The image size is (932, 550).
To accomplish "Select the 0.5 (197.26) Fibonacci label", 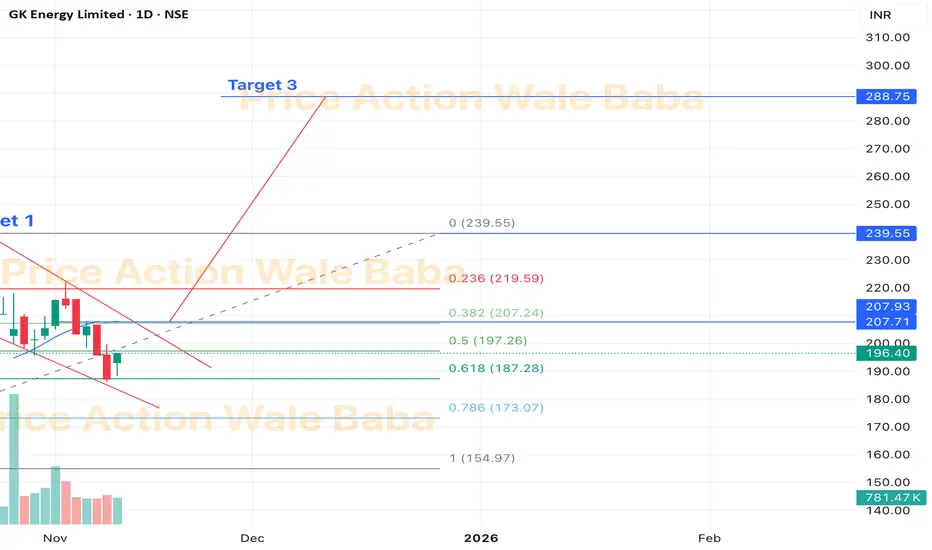I will click(x=489, y=341).
